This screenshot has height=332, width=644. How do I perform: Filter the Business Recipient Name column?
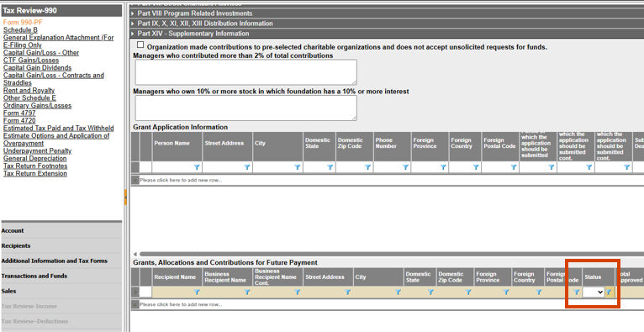point(247,292)
